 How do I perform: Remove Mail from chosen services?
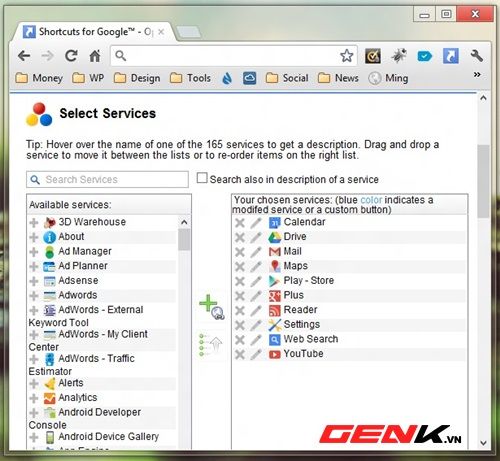click(240, 252)
